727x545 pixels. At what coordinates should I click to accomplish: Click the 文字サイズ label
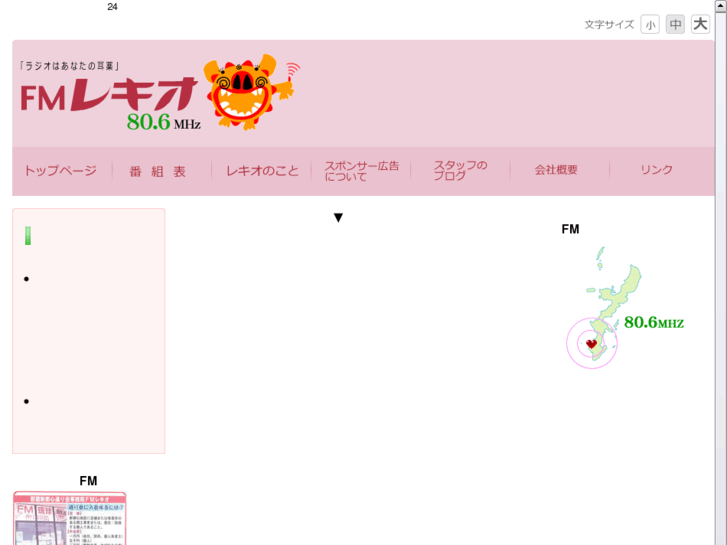point(609,25)
